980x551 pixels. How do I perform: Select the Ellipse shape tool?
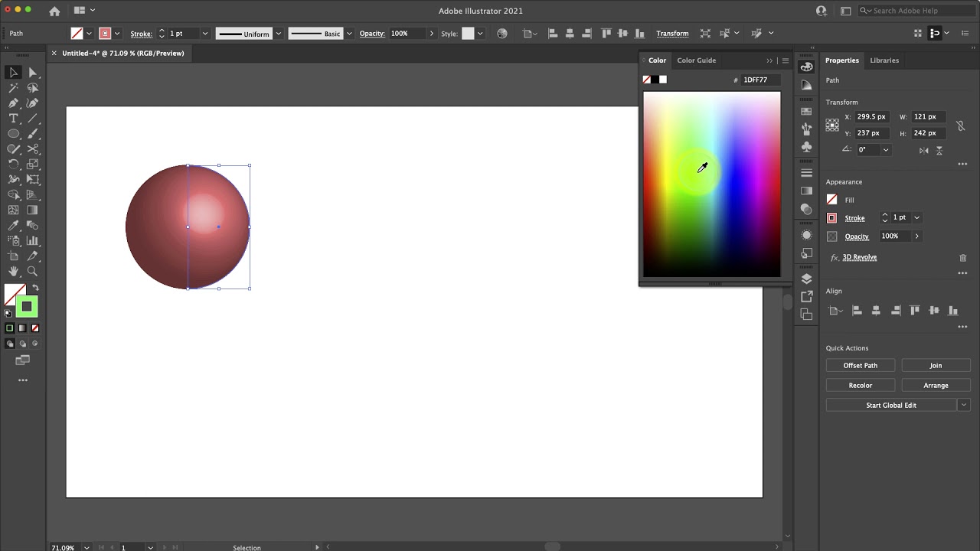tap(13, 133)
